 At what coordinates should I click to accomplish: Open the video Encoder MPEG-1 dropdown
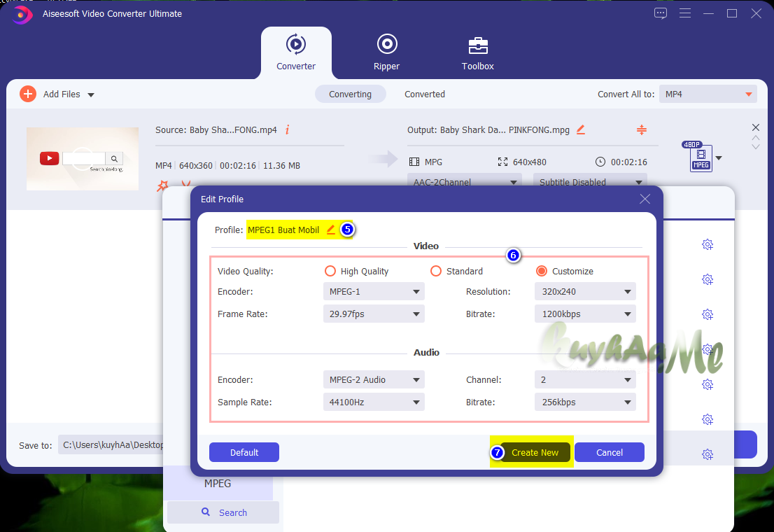click(374, 291)
